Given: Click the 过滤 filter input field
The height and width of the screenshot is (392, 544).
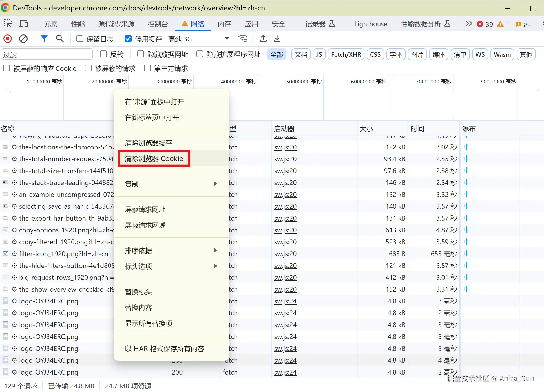Looking at the screenshot, I should [47, 54].
